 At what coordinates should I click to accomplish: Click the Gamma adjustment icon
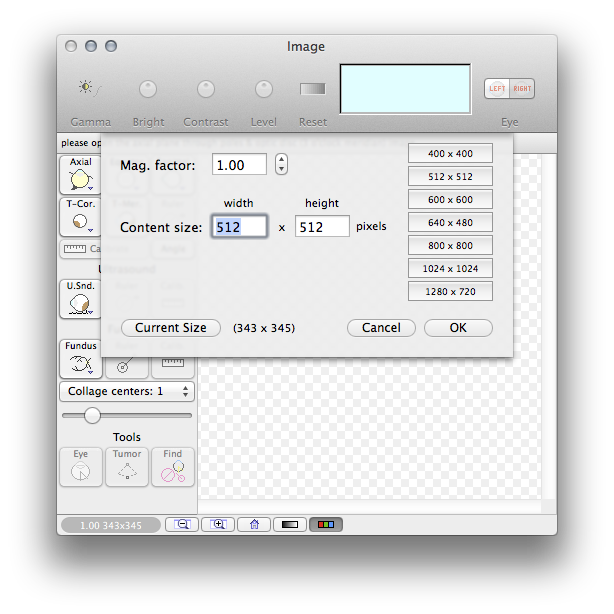click(x=90, y=88)
